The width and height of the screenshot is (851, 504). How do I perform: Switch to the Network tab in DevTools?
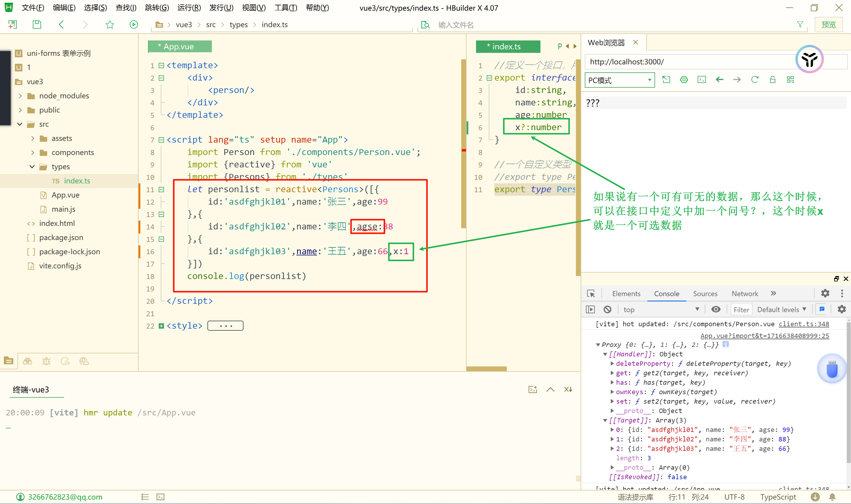745,293
